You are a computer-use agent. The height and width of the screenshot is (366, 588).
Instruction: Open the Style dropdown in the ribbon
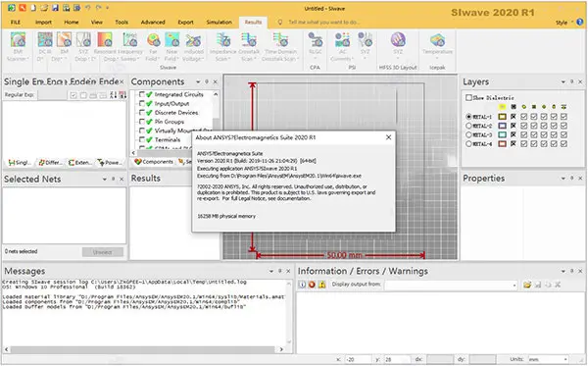tap(563, 23)
